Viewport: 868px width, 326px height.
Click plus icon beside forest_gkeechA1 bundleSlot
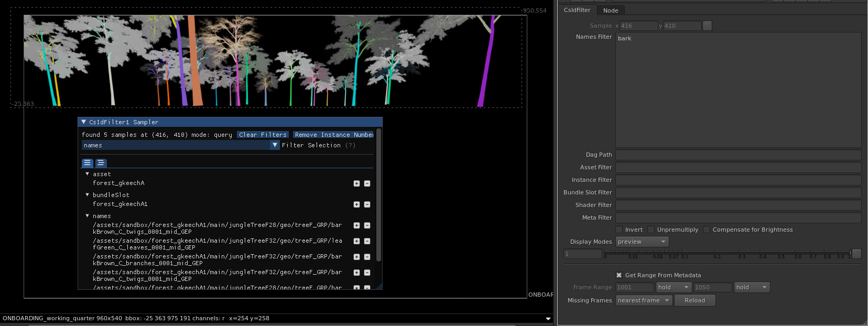click(356, 204)
